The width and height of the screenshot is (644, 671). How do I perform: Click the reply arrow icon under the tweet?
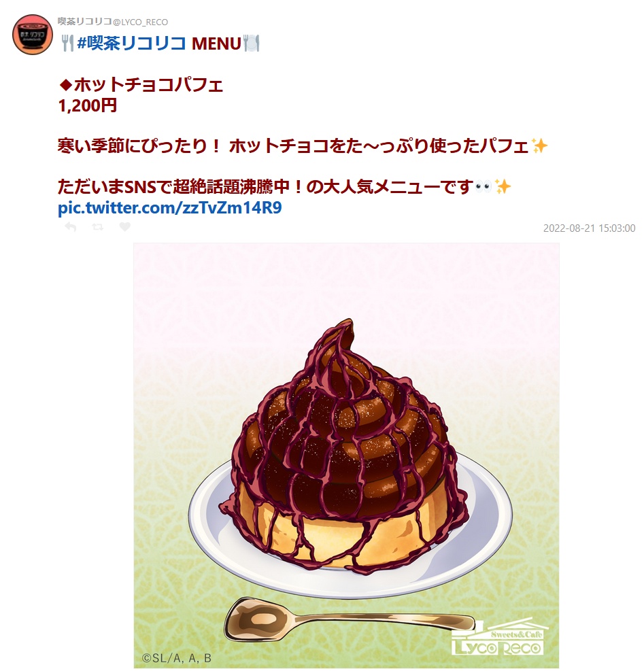pyautogui.click(x=71, y=227)
